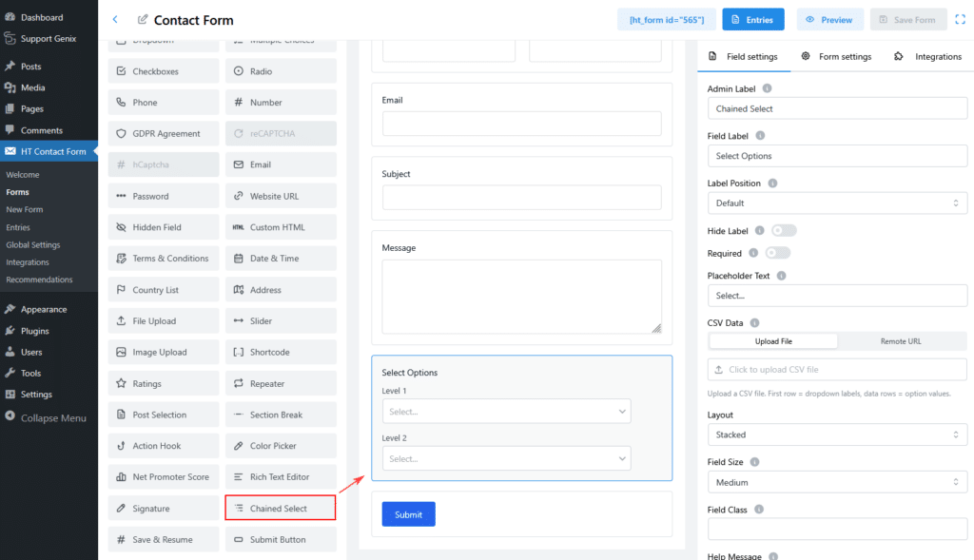974x560 pixels.
Task: Click the fullscreen expand icon top right
Action: click(960, 19)
